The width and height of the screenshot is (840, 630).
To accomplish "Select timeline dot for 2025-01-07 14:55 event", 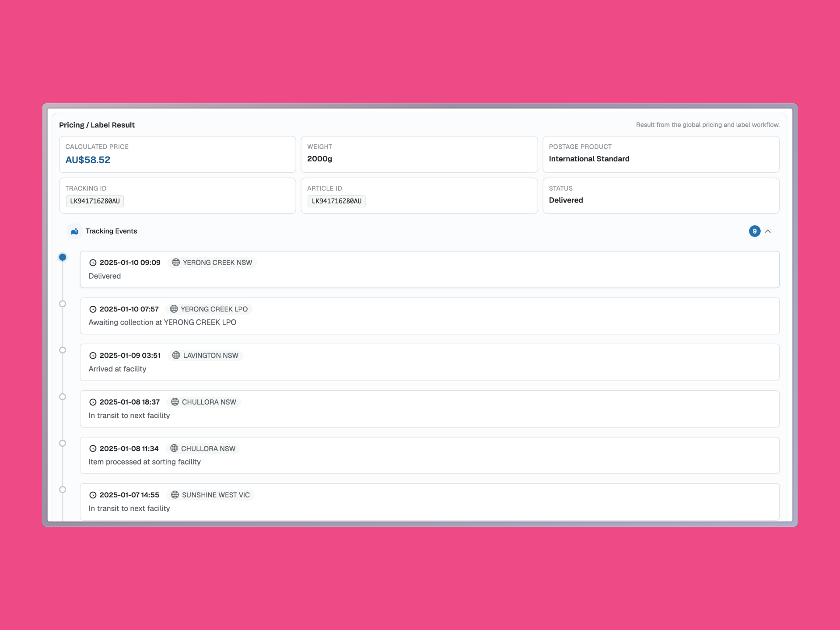I will pos(63,490).
